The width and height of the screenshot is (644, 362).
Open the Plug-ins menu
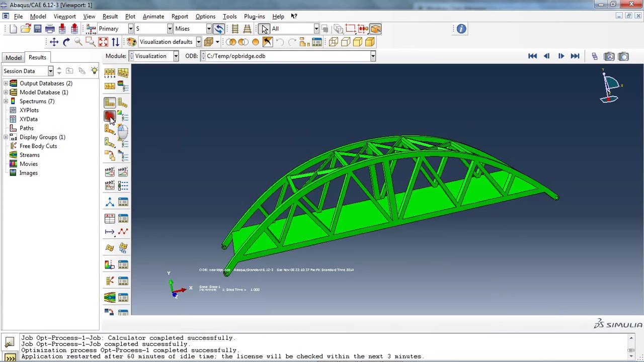click(x=254, y=17)
